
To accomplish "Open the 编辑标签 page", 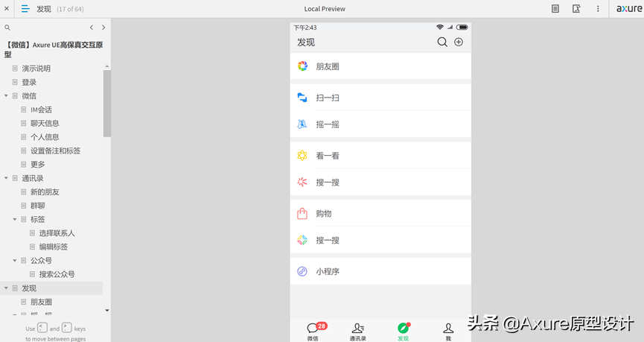I will [54, 247].
